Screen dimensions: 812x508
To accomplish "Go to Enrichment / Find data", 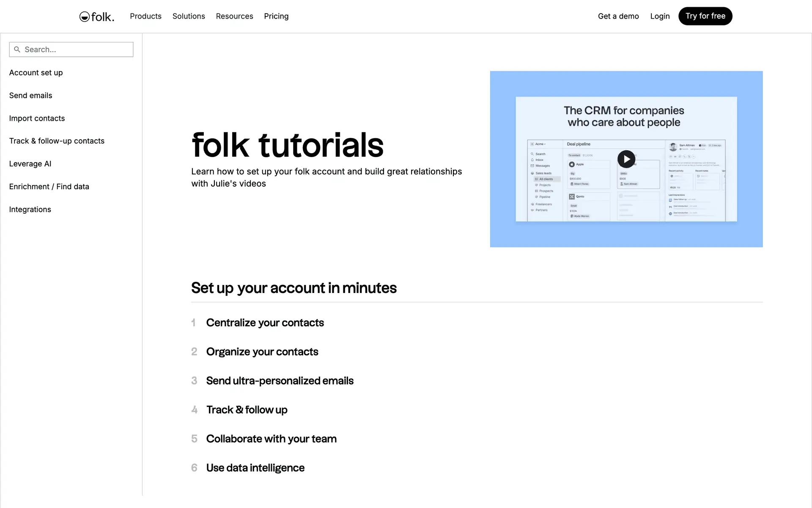I will click(49, 187).
